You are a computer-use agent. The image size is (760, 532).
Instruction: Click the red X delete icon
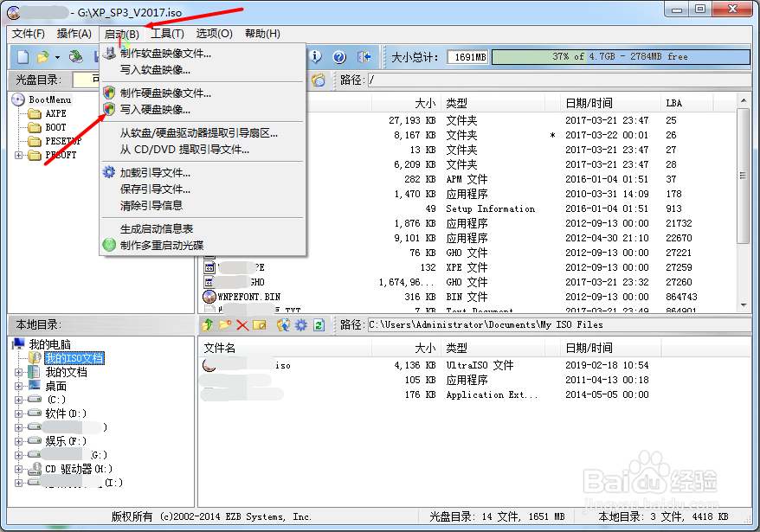242,325
